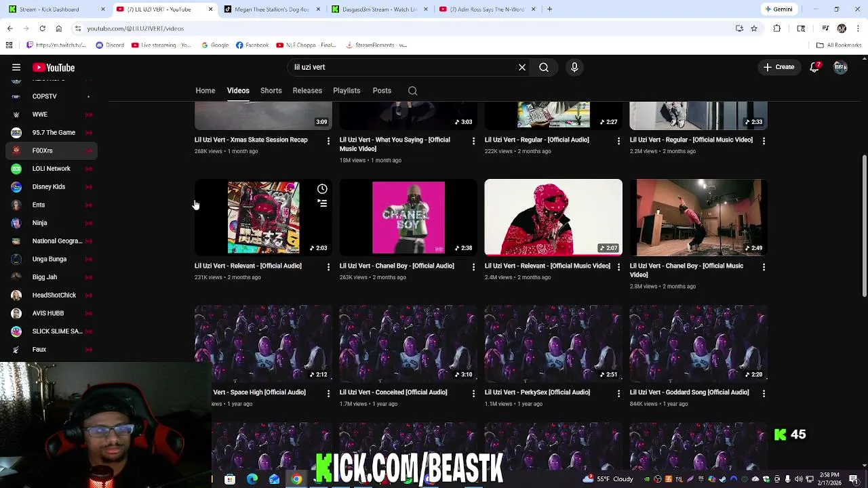Open options menu for Chanel Boy Official Music Video

click(764, 267)
